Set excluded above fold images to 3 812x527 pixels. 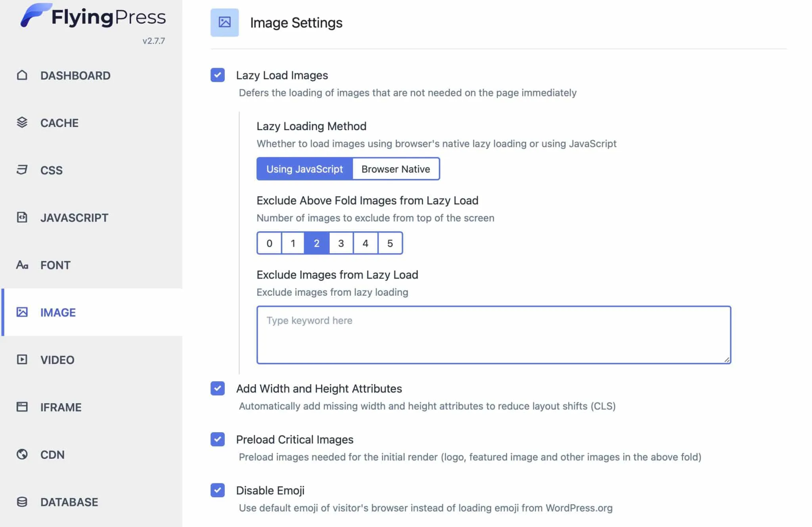point(341,243)
